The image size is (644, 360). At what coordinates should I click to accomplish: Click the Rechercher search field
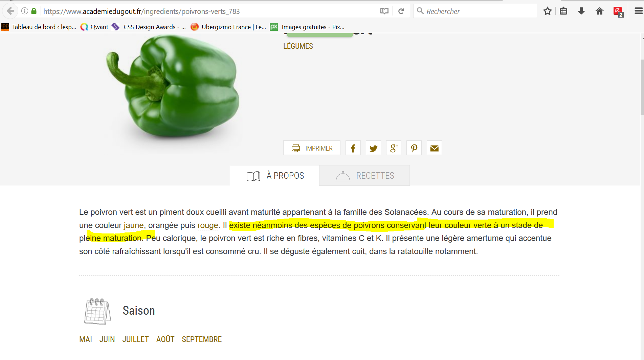pyautogui.click(x=475, y=11)
